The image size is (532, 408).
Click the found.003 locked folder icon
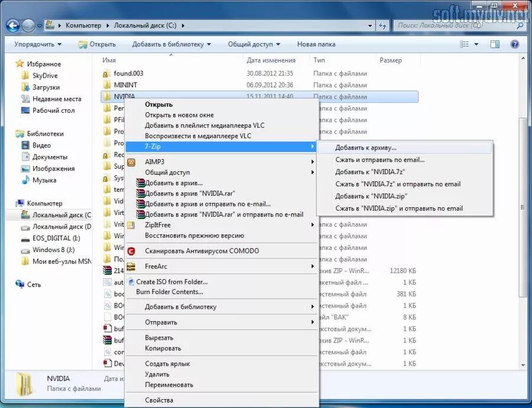[106, 74]
